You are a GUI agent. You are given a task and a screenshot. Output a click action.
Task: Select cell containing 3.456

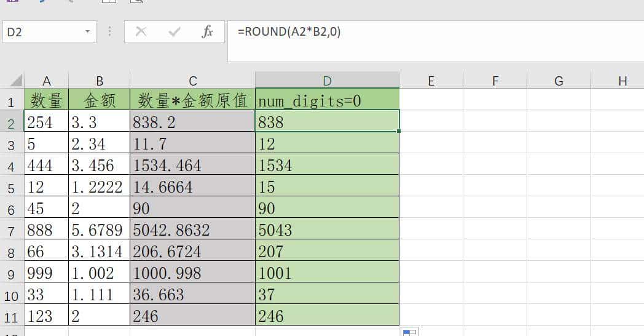pos(100,164)
